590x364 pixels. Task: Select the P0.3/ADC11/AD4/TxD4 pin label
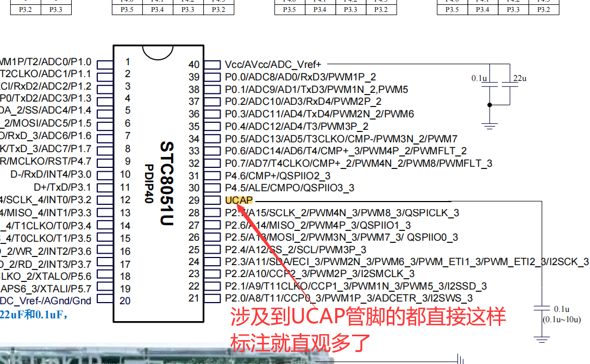tap(319, 114)
